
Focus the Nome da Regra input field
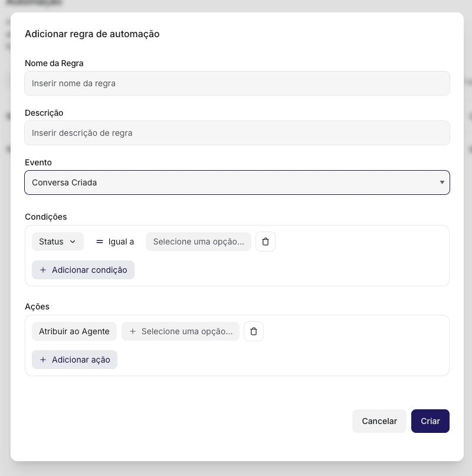[237, 83]
